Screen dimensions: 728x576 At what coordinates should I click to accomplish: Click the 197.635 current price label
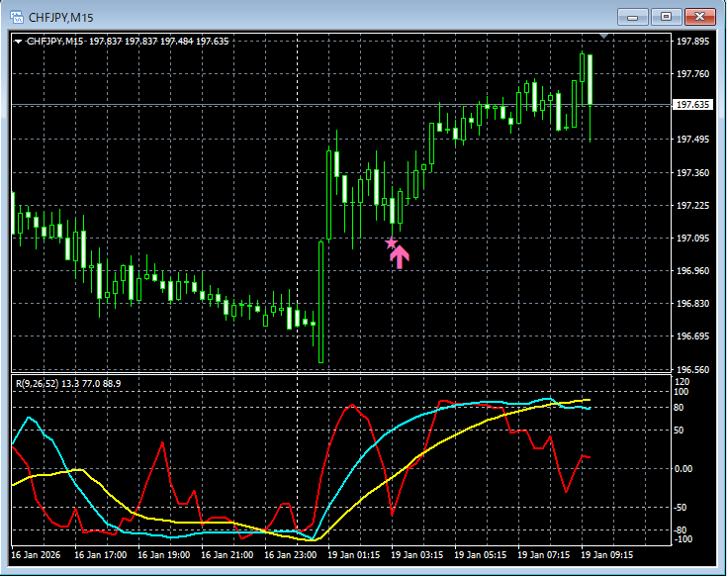pyautogui.click(x=692, y=105)
